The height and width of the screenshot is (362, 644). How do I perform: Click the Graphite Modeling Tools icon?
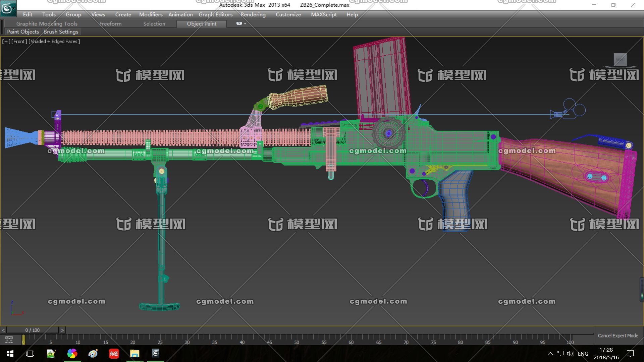pyautogui.click(x=46, y=24)
